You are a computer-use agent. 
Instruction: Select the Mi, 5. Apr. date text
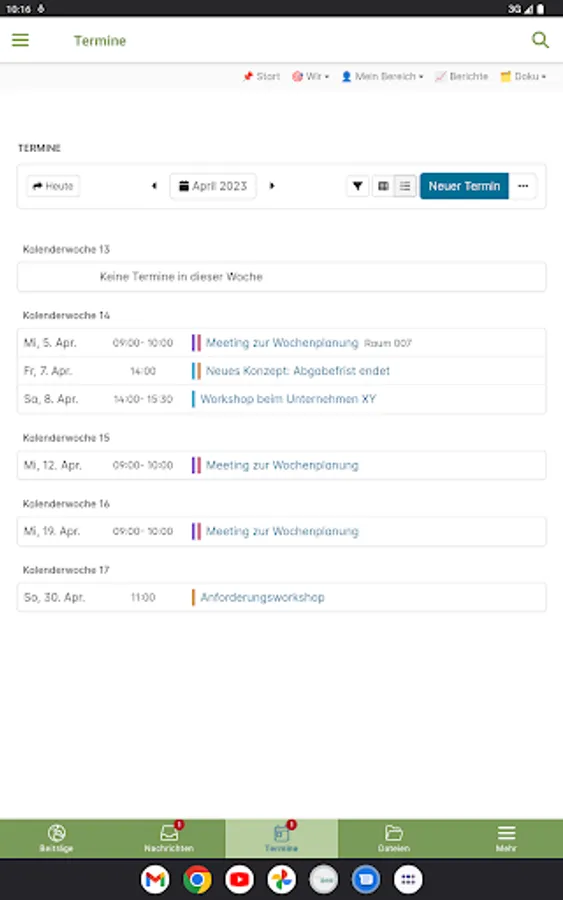click(x=50, y=343)
